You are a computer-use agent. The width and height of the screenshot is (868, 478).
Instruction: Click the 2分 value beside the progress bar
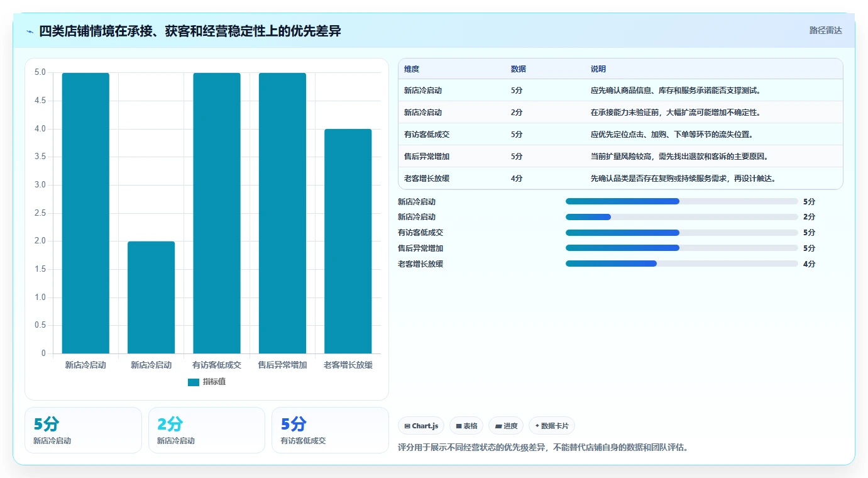(809, 217)
